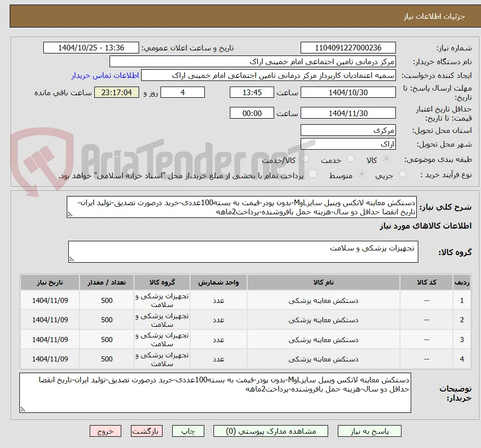The image size is (481, 448).
Task: Click the نام کالا column header
Action: [x=324, y=282]
